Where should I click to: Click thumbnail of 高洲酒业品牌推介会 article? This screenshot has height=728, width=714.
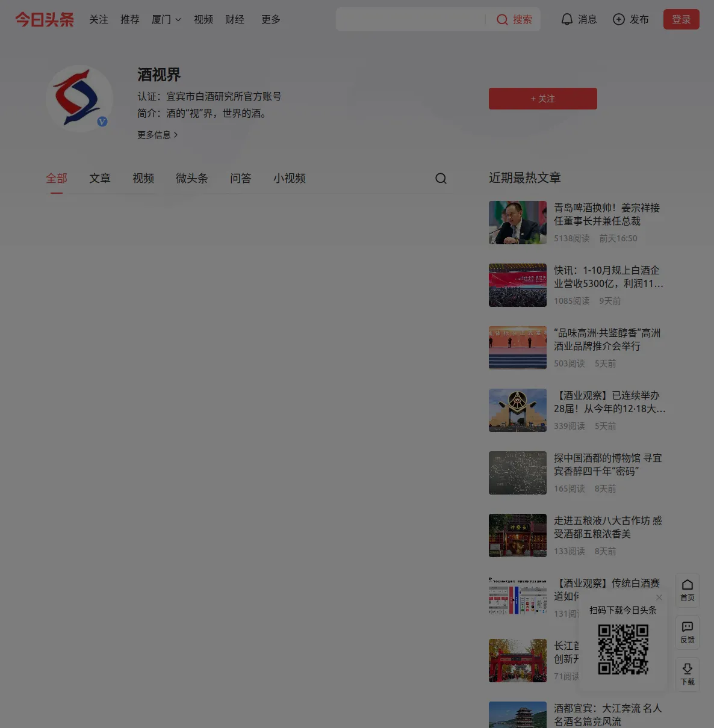[518, 348]
